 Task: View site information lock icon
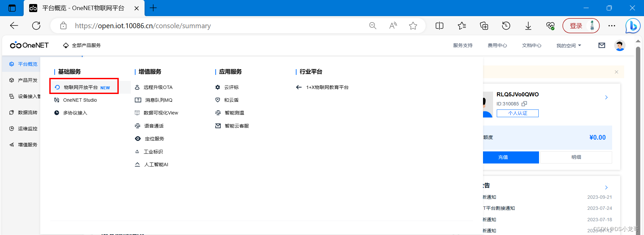tap(63, 26)
